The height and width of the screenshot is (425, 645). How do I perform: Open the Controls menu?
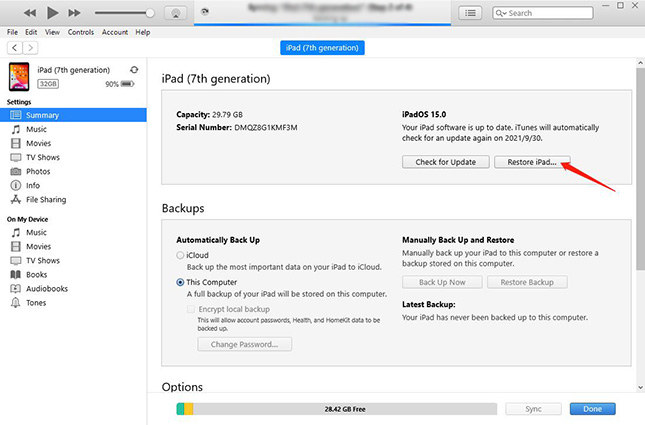(x=81, y=32)
